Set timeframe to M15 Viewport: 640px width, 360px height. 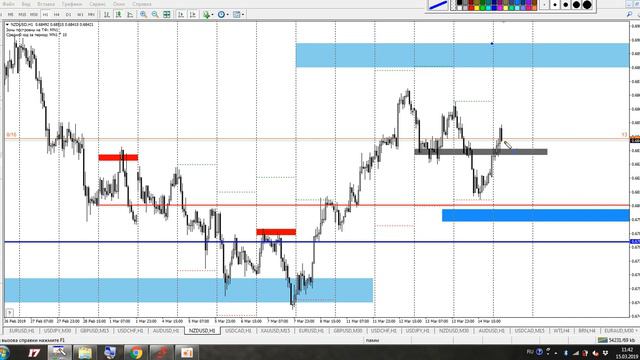[x=22, y=14]
